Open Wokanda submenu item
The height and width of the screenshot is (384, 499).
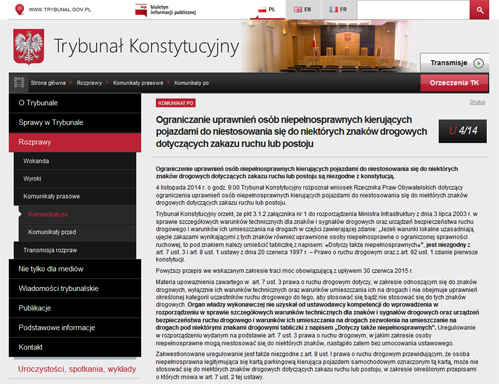[75, 161]
